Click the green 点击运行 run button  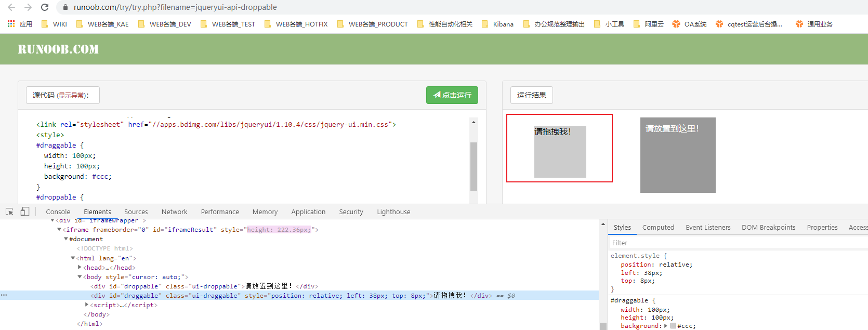(x=452, y=95)
